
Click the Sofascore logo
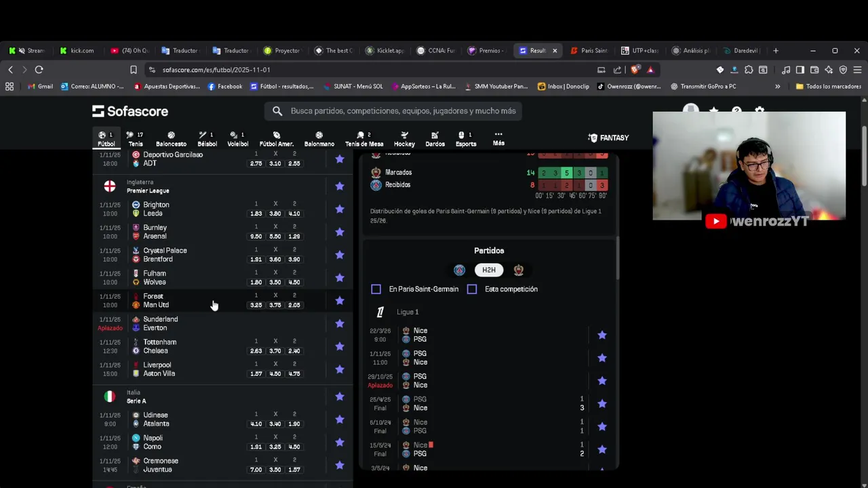(x=130, y=111)
